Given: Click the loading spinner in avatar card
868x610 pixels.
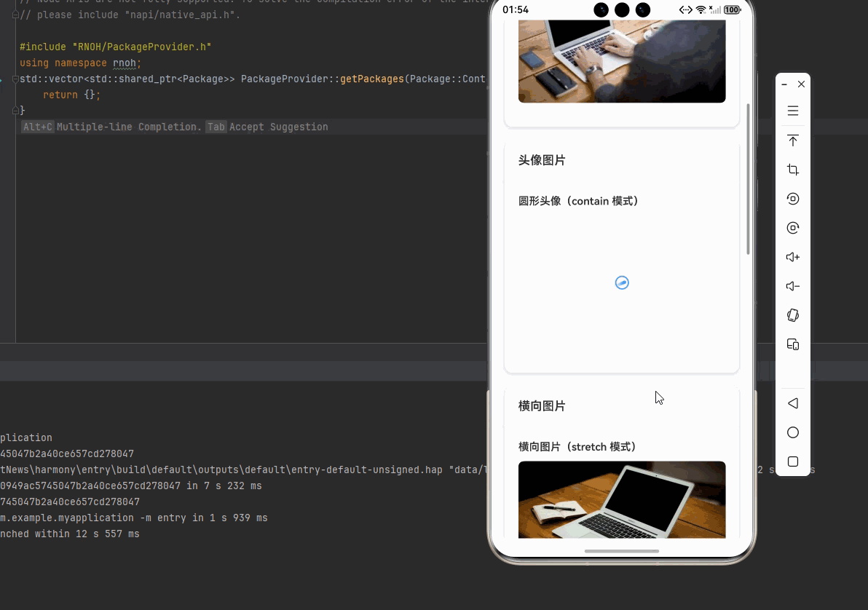Looking at the screenshot, I should pos(622,283).
